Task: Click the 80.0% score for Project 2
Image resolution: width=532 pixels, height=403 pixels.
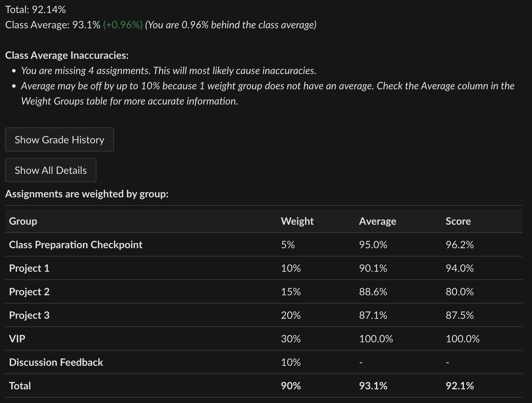Action: coord(459,292)
